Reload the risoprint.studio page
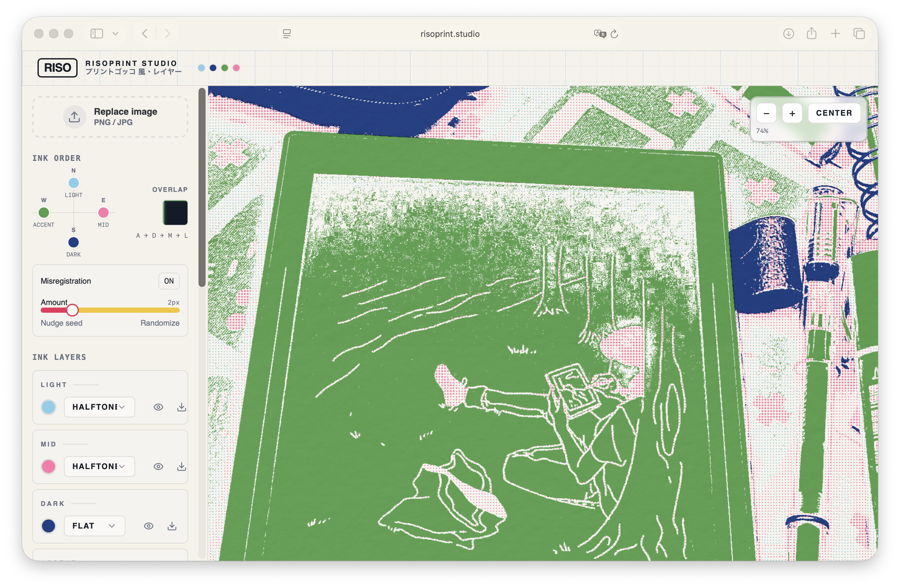This screenshot has height=588, width=900. pos(615,34)
